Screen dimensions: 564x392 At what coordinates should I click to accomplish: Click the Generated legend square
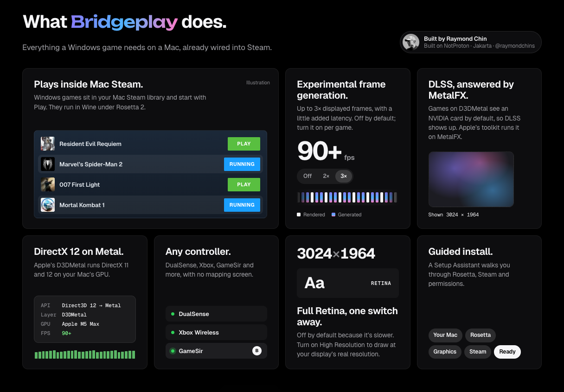333,215
